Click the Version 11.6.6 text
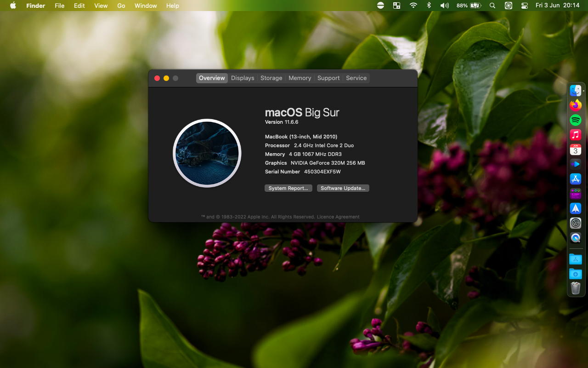The width and height of the screenshot is (588, 368). click(282, 122)
